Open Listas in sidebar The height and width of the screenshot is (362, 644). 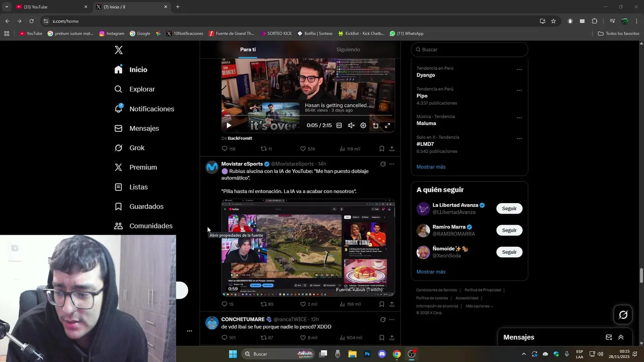pyautogui.click(x=131, y=187)
